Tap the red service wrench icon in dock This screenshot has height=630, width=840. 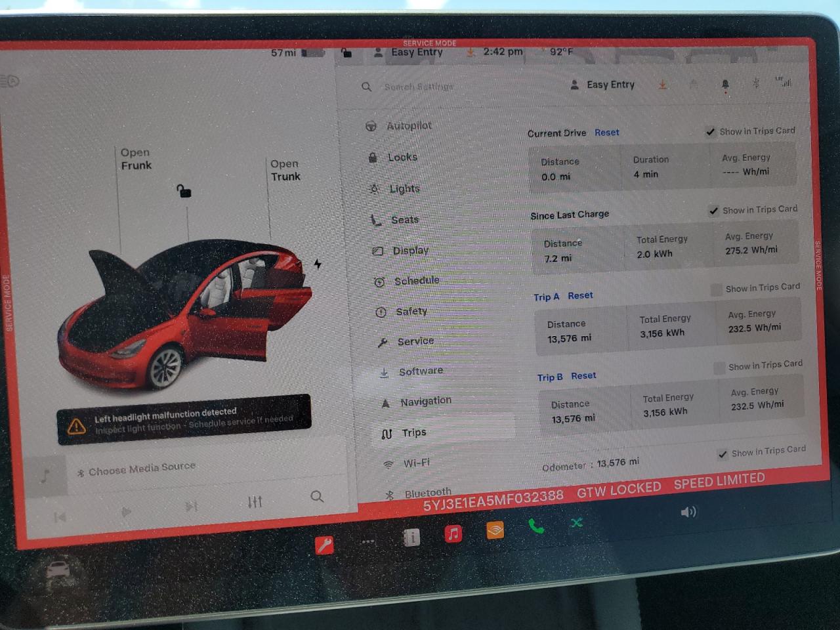[324, 545]
